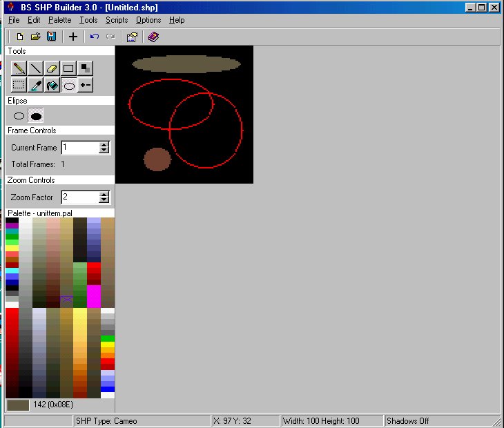Activate the rectangular selection tool
The width and height of the screenshot is (504, 428).
point(19,85)
